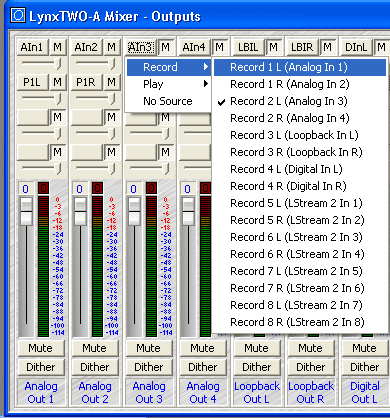Open the P1L source selector button
This screenshot has height=418, width=390.
pyautogui.click(x=32, y=82)
